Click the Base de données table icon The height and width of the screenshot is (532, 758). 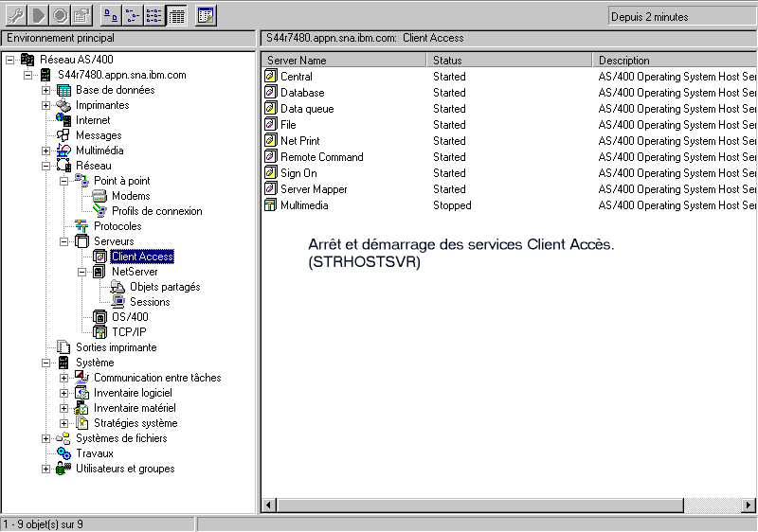tap(63, 90)
